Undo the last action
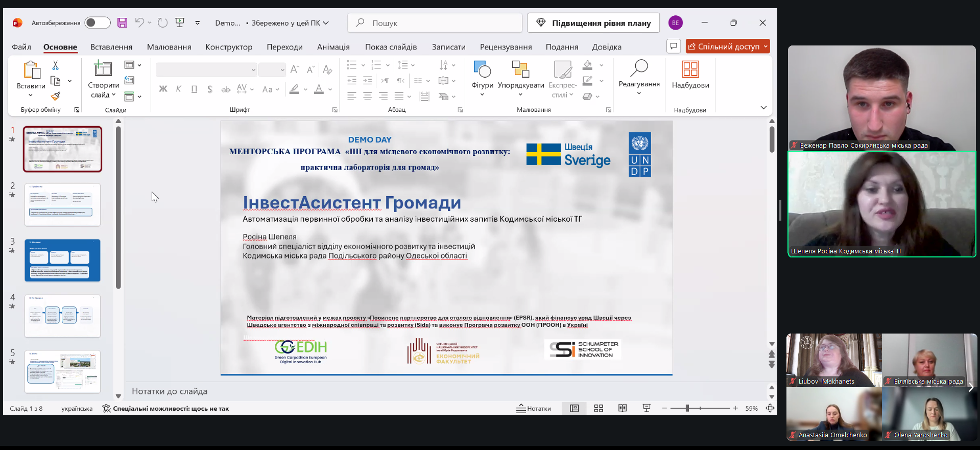 pyautogui.click(x=139, y=22)
